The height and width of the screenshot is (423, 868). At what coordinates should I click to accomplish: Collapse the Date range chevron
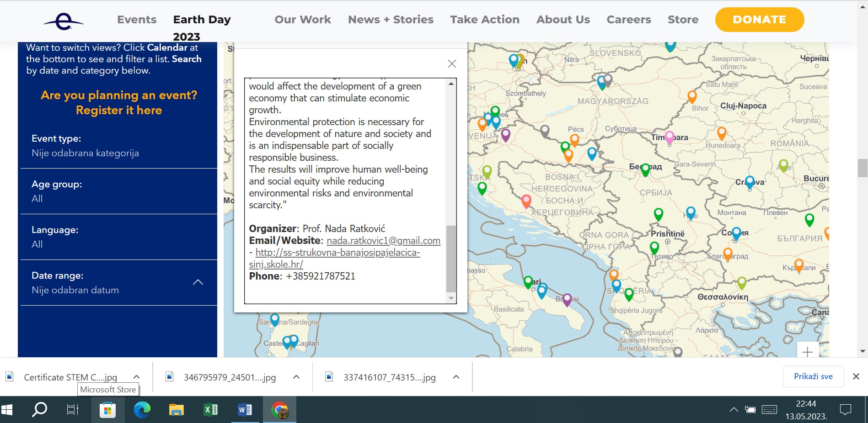[x=198, y=282]
